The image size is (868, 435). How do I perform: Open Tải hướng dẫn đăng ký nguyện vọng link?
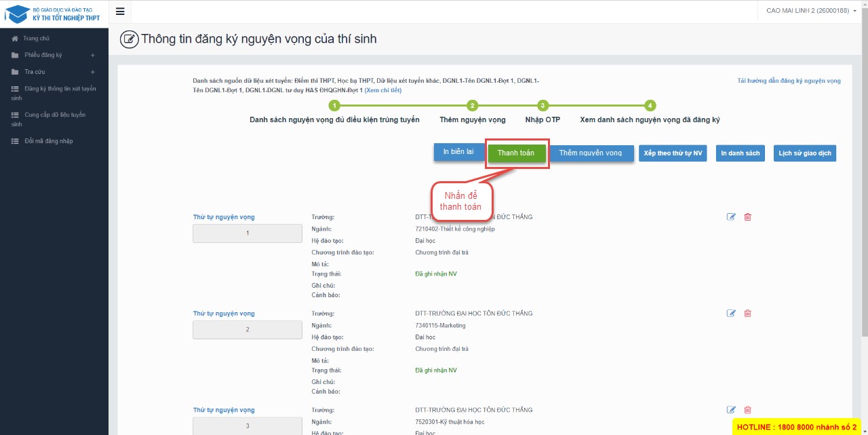(789, 81)
